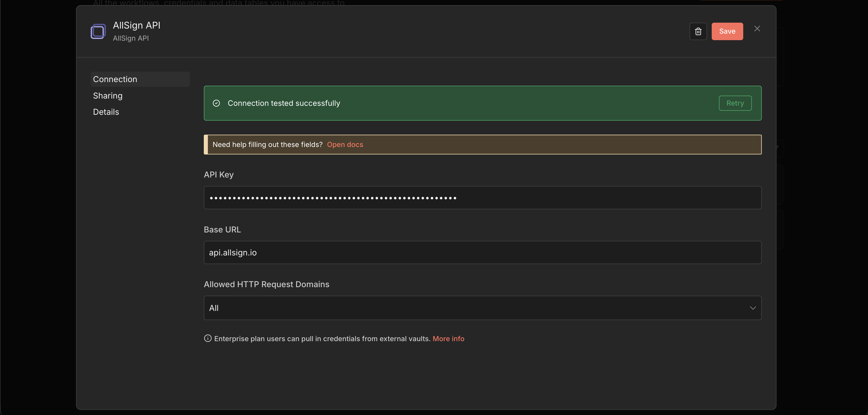The width and height of the screenshot is (868, 415).
Task: Open More info about external vaults
Action: pyautogui.click(x=448, y=338)
